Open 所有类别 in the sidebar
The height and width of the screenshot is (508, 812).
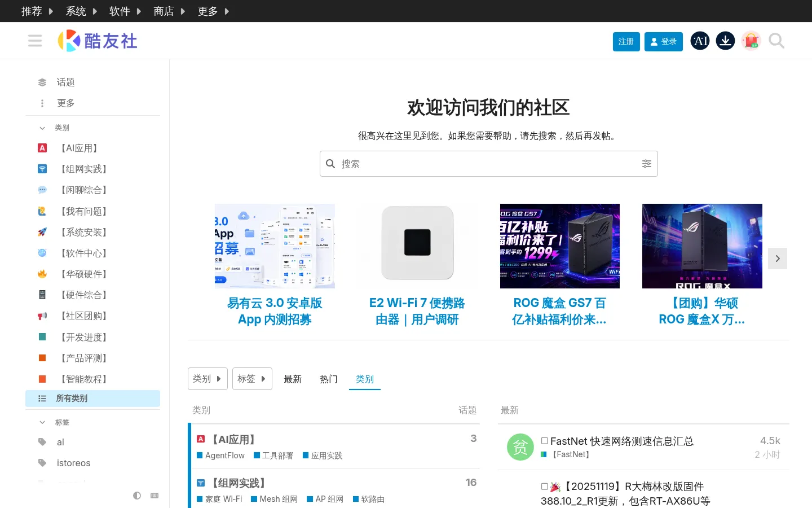pos(92,398)
